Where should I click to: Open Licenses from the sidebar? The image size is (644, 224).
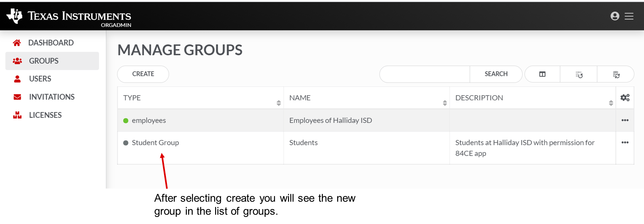click(x=45, y=115)
